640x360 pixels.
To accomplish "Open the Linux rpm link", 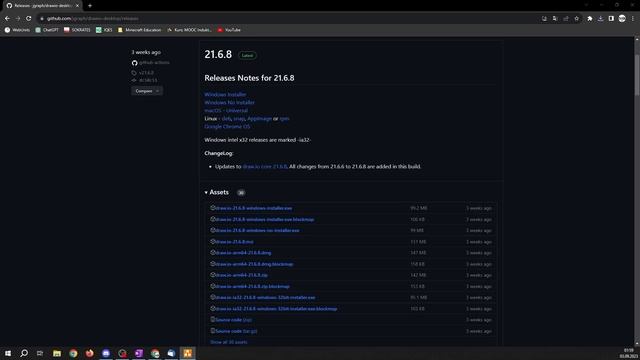I will click(x=284, y=118).
